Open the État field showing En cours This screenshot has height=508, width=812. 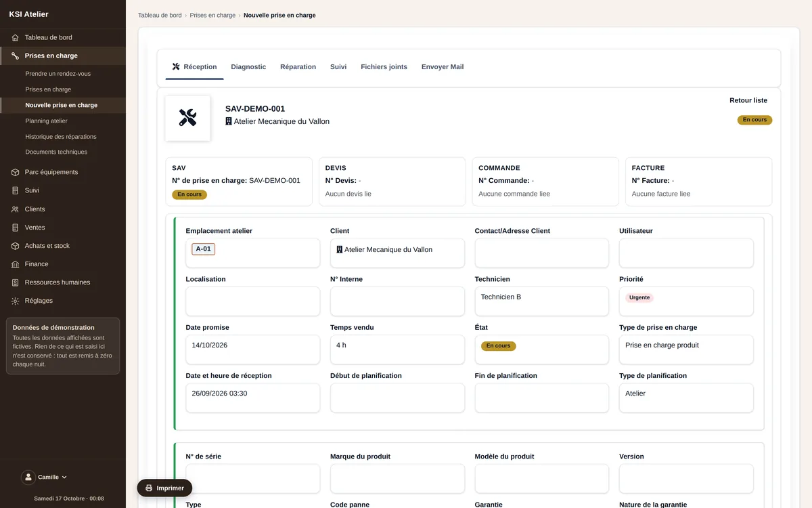pos(541,350)
